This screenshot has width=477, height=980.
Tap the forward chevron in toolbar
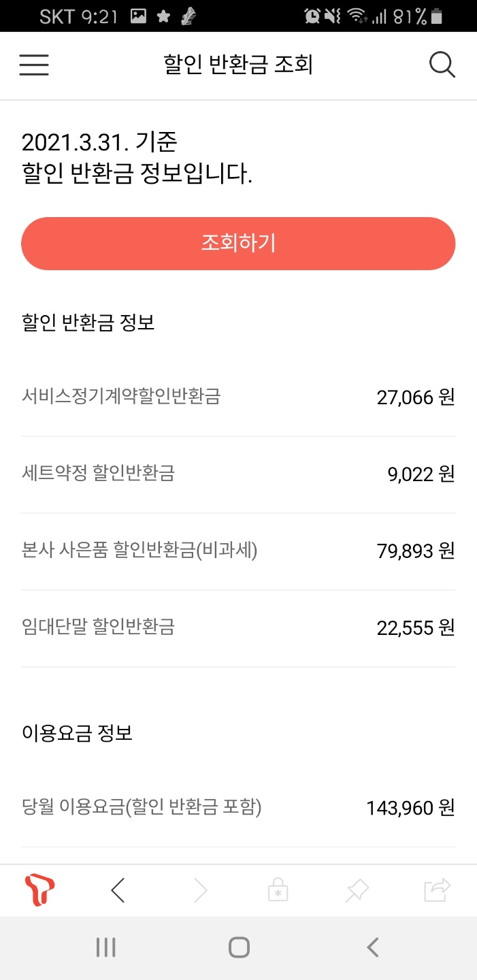(200, 890)
